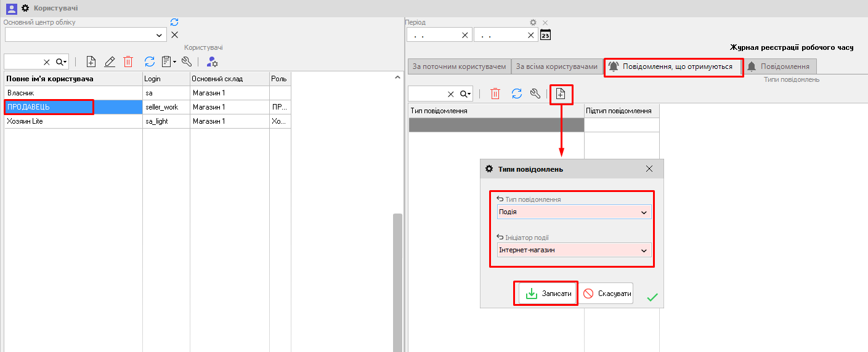This screenshot has height=352, width=868.
Task: Open the Основний центр обліку dropdown
Action: pyautogui.click(x=160, y=35)
